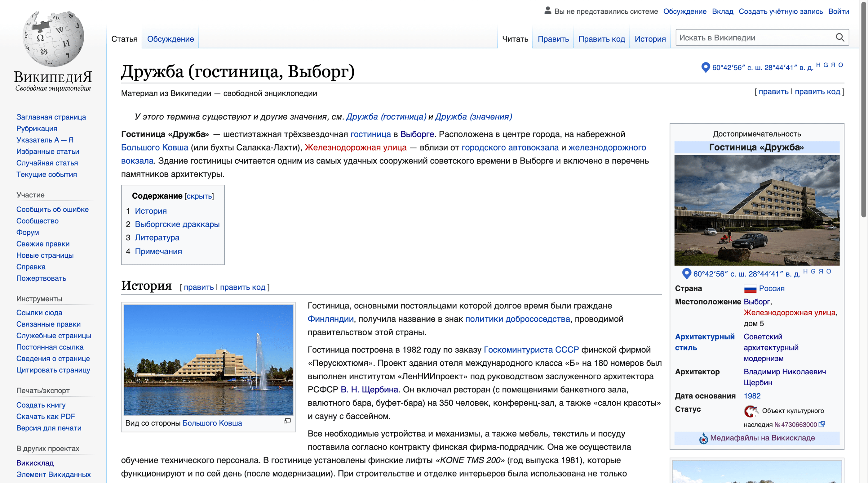Jump to «Выборгские драккары» in contents
This screenshot has width=868, height=483.
pos(177,224)
